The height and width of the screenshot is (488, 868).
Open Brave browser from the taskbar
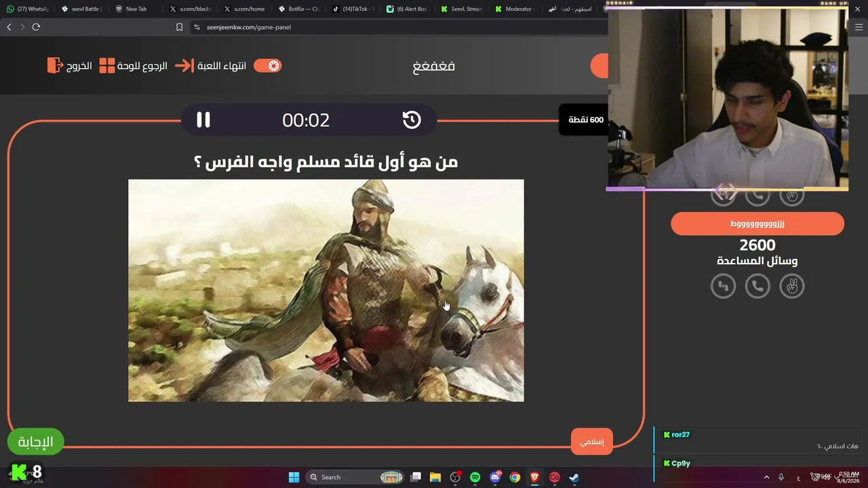(x=534, y=477)
